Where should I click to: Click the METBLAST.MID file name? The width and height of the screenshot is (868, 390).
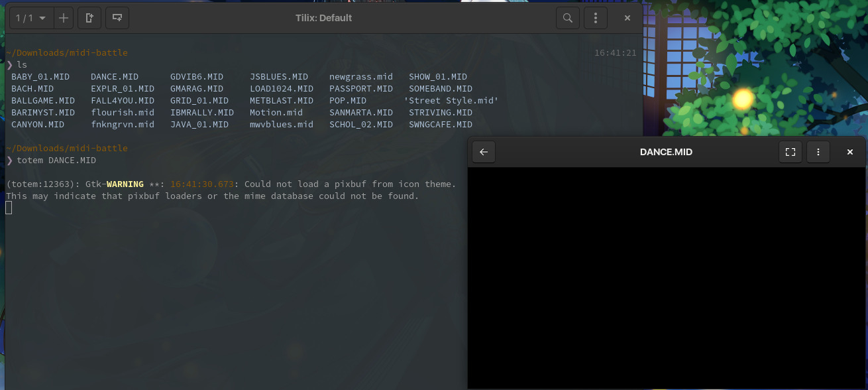(282, 101)
